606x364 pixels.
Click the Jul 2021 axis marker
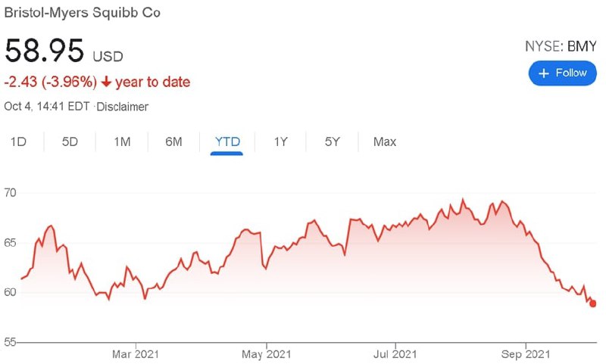click(x=395, y=354)
